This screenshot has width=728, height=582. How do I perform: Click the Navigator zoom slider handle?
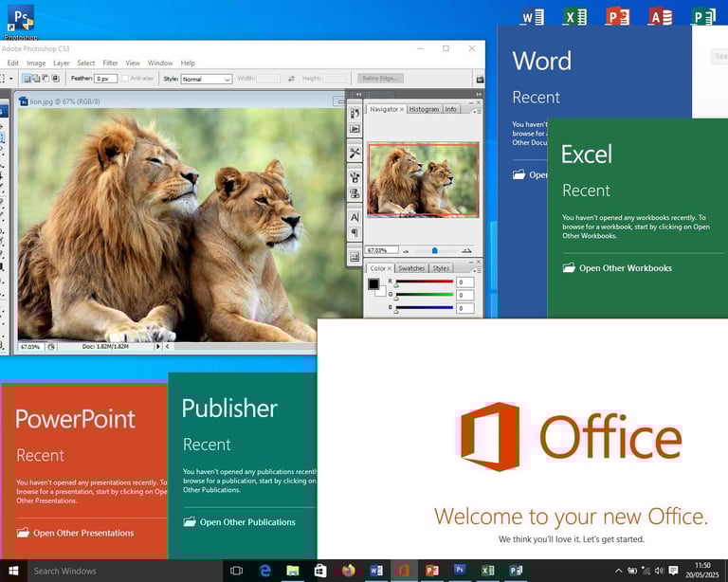pos(434,250)
